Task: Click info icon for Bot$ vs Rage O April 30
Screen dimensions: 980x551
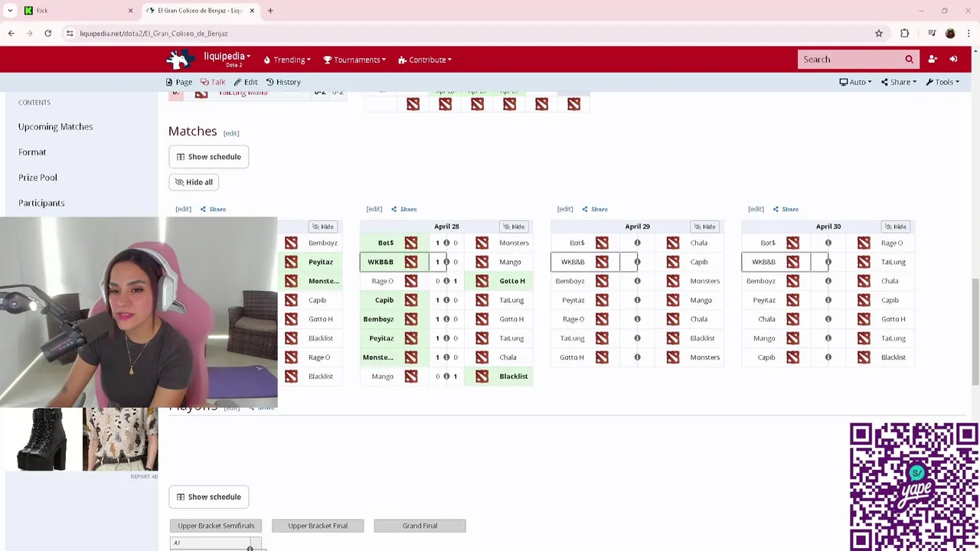Action: pyautogui.click(x=828, y=243)
